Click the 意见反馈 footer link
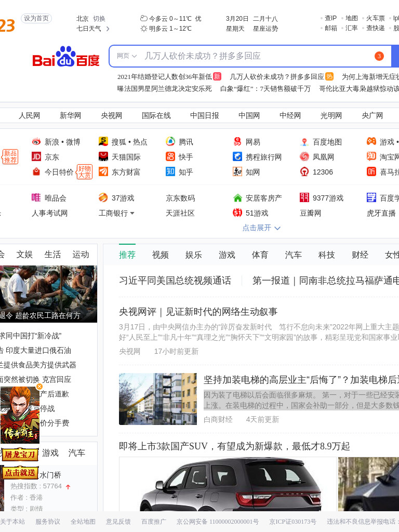The height and width of the screenshot is (532, 399). 118,522
